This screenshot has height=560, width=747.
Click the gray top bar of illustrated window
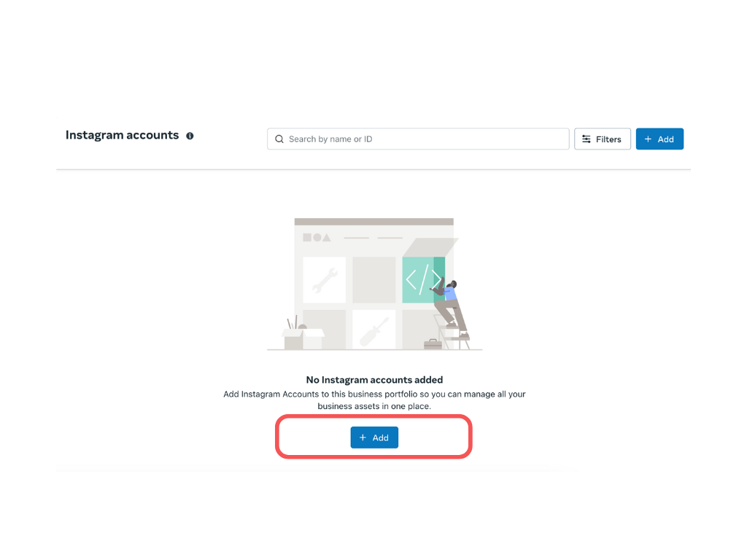click(x=374, y=222)
